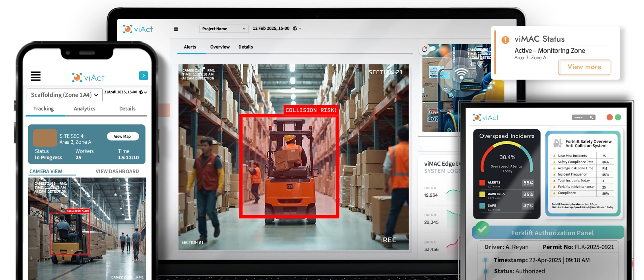The width and height of the screenshot is (644, 280).
Task: Open the Project Name dropdown
Action: (x=224, y=29)
